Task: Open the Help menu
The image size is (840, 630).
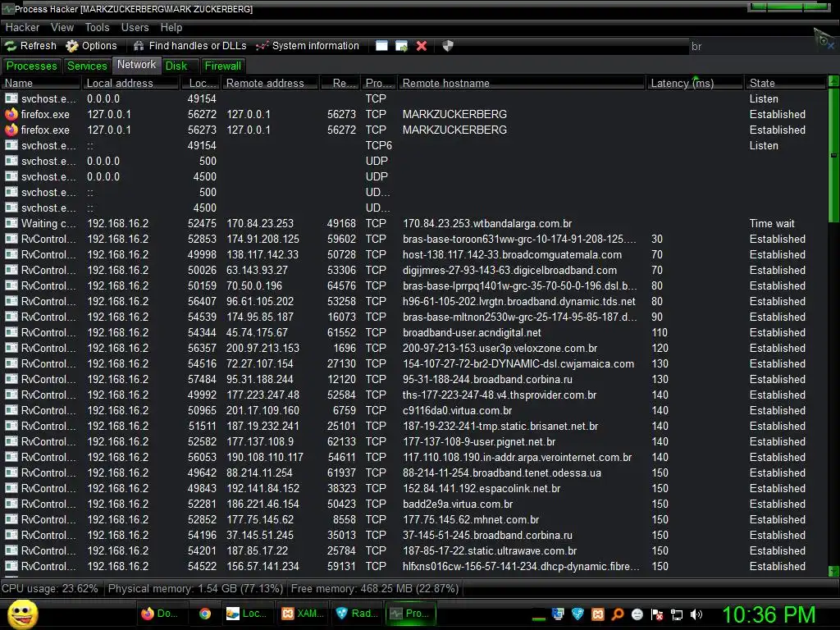Action: coord(171,27)
